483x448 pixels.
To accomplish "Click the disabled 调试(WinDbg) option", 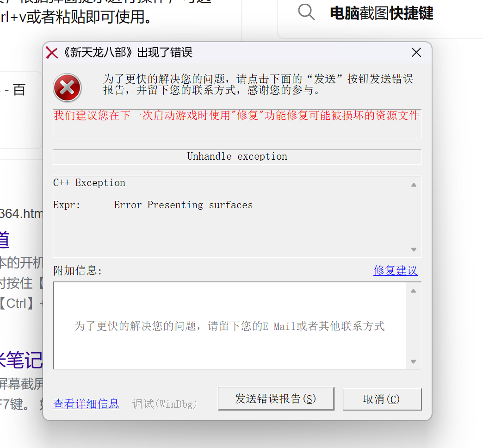I will 165,404.
